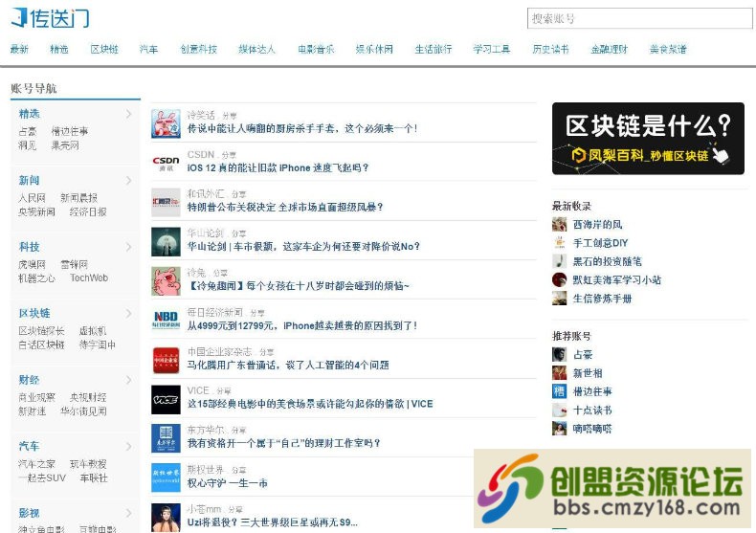The image size is (756, 533).
Task: Click the 冷兔 pink rabbit avatar
Action: pos(166,281)
